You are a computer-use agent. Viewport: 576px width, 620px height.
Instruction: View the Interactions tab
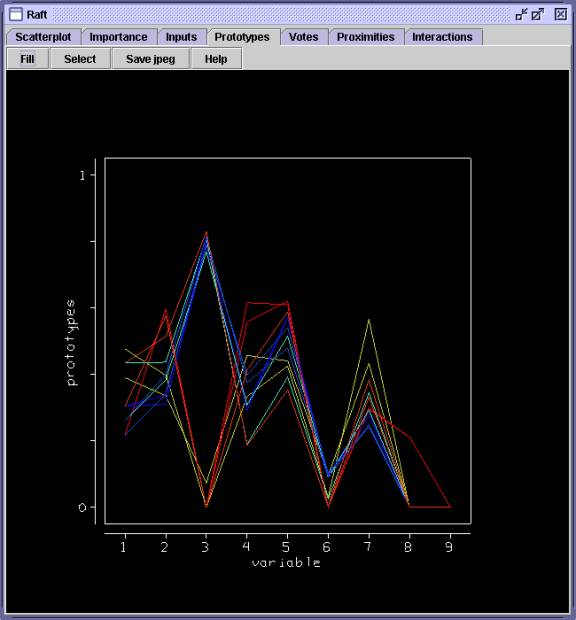coord(442,37)
